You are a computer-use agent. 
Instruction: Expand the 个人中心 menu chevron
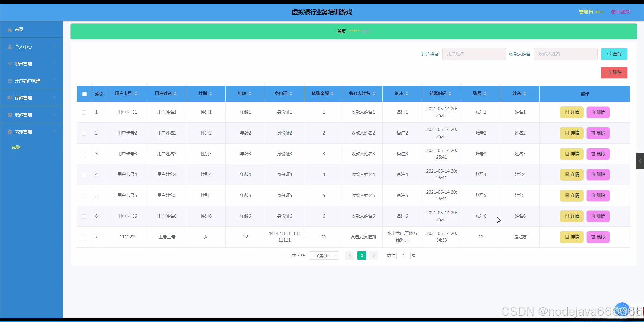pos(55,46)
